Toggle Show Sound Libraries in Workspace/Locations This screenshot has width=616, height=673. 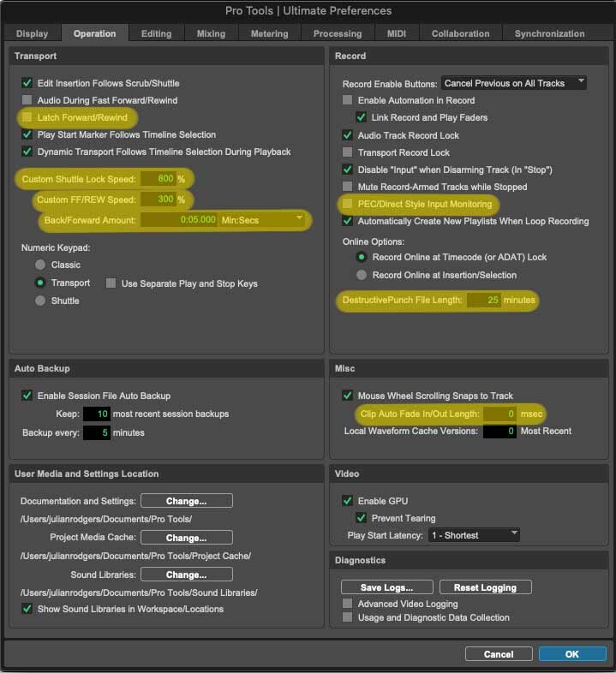(27, 609)
